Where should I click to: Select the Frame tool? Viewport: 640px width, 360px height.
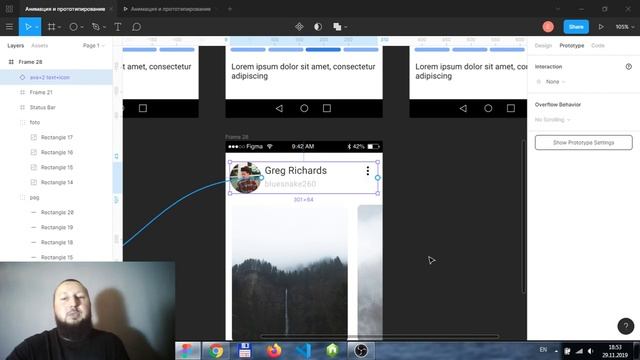point(51,27)
